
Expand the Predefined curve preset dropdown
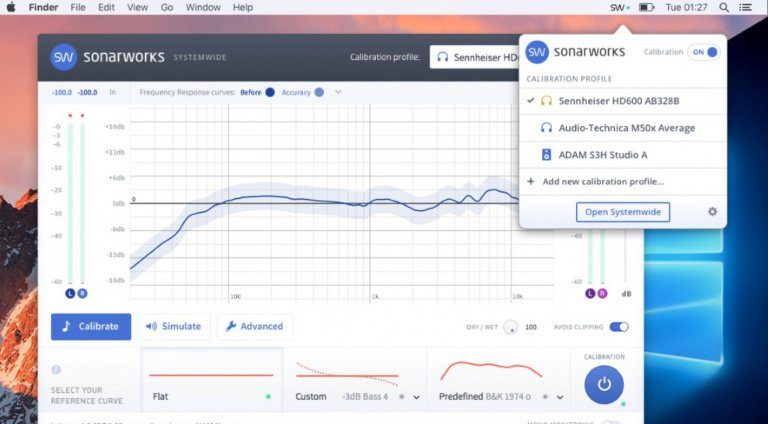coord(560,397)
